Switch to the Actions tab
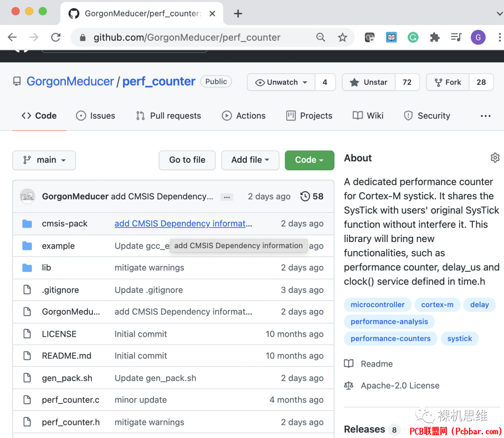Image resolution: width=504 pixels, height=438 pixels. [244, 116]
